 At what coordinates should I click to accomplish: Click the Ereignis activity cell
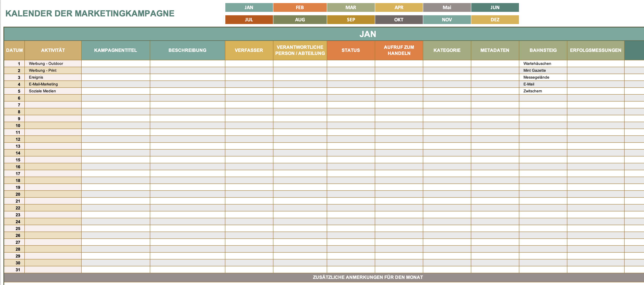tap(53, 77)
